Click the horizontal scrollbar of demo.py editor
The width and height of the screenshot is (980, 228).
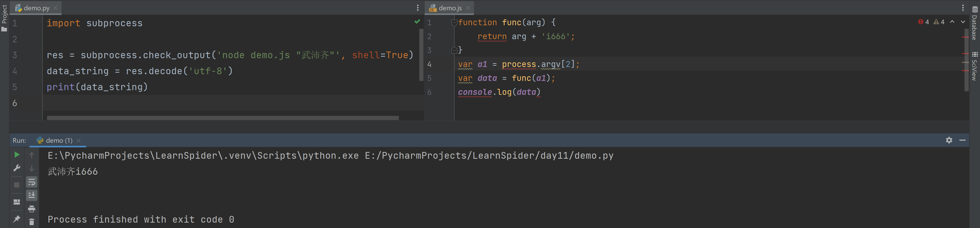[x=223, y=118]
